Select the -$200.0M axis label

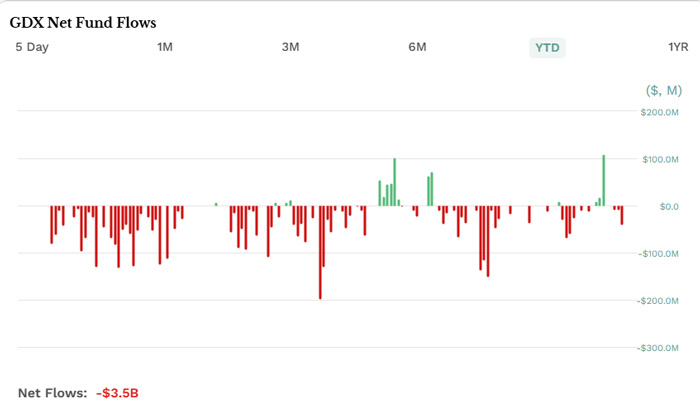click(x=659, y=301)
